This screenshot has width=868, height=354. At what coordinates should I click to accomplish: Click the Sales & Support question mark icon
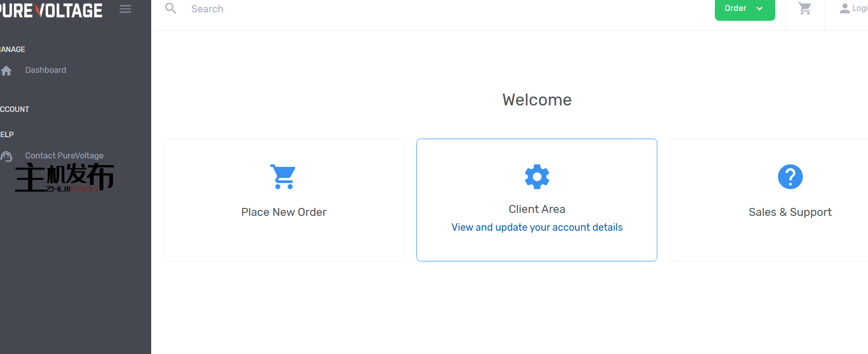click(790, 177)
